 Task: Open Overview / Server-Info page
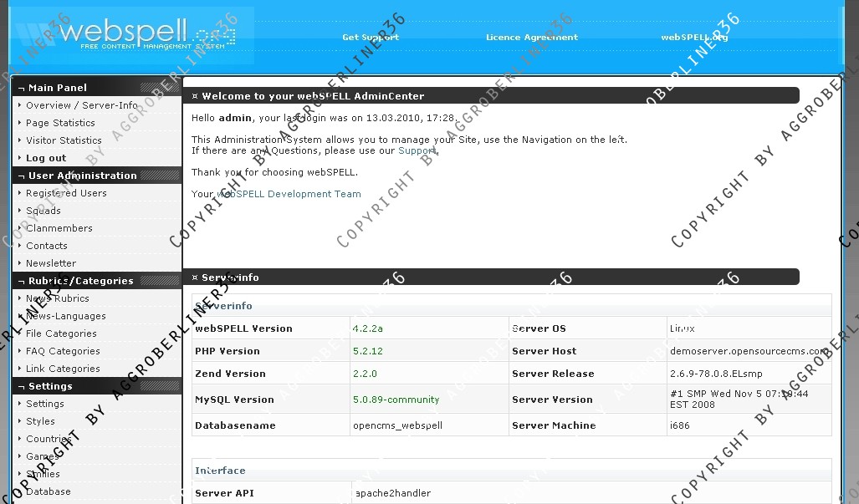click(82, 105)
